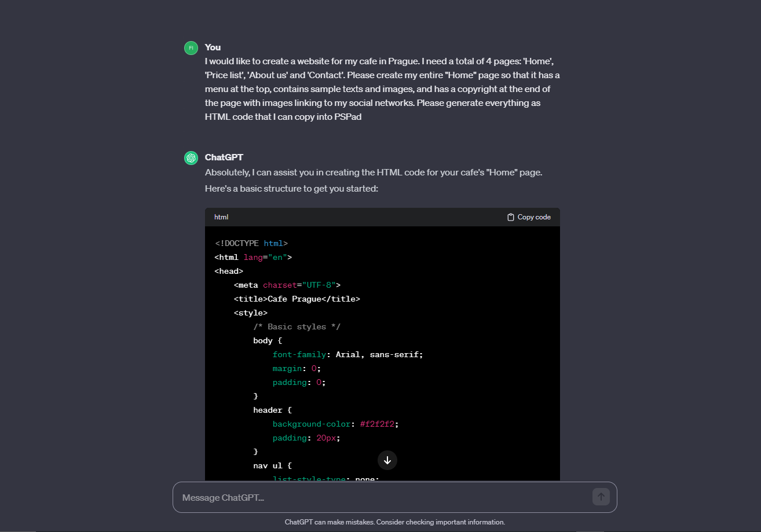Click the 'font-family: Arial, sans-serif;' line
Screen dimensions: 761x532
[x=348, y=354]
